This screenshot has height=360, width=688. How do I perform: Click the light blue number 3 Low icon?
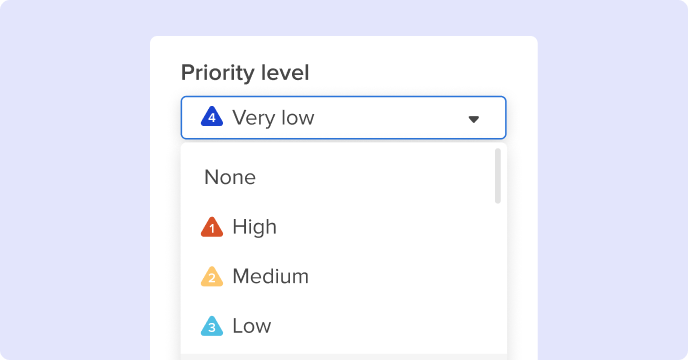pyautogui.click(x=212, y=326)
